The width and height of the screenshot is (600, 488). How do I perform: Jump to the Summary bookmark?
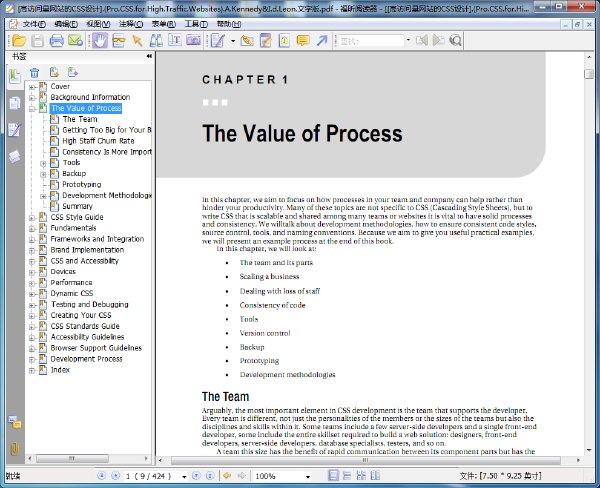coord(77,206)
